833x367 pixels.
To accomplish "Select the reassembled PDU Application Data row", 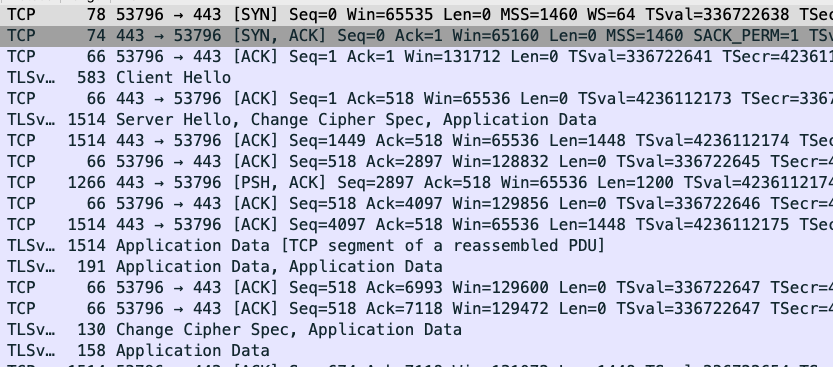I will [416, 245].
